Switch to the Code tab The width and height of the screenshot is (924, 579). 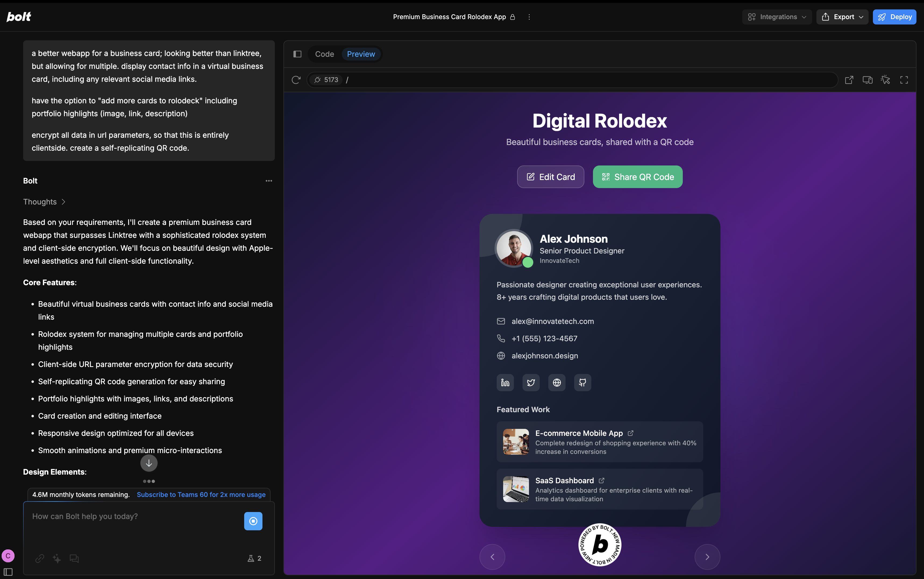click(x=324, y=54)
